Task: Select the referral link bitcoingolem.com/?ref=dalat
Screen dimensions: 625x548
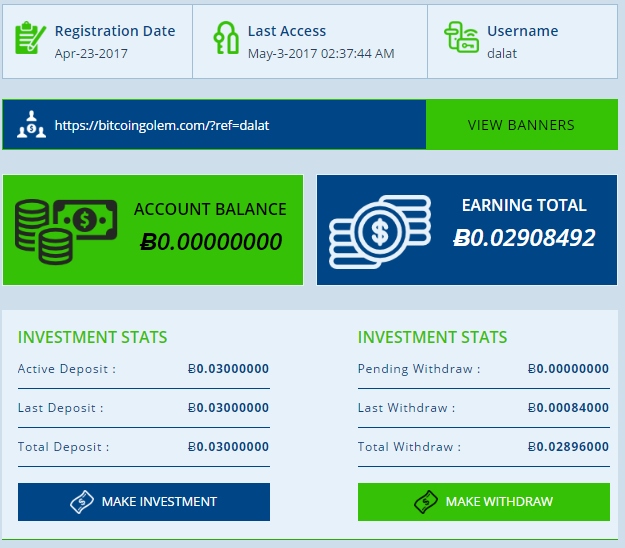Action: pos(162,126)
